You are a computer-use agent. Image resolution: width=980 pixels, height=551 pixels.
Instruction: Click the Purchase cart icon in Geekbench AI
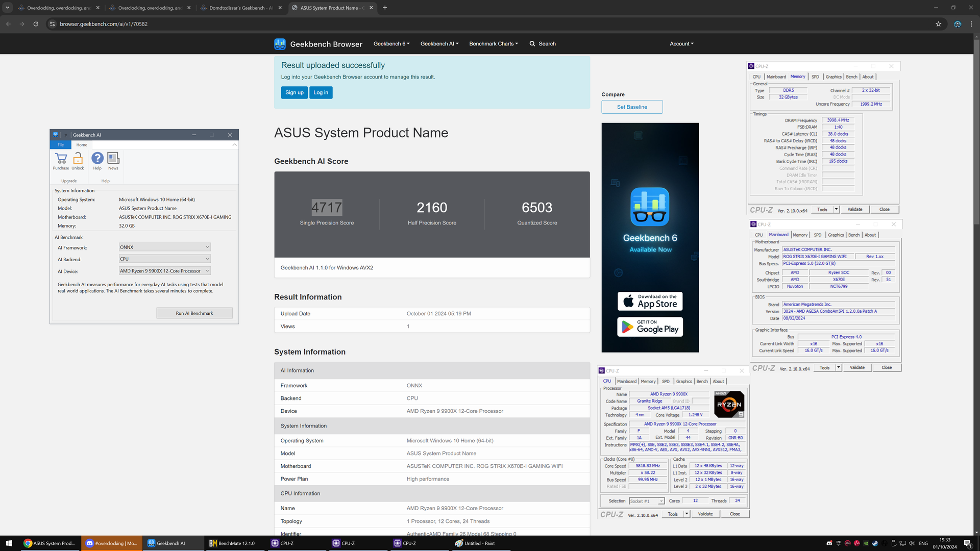[61, 159]
